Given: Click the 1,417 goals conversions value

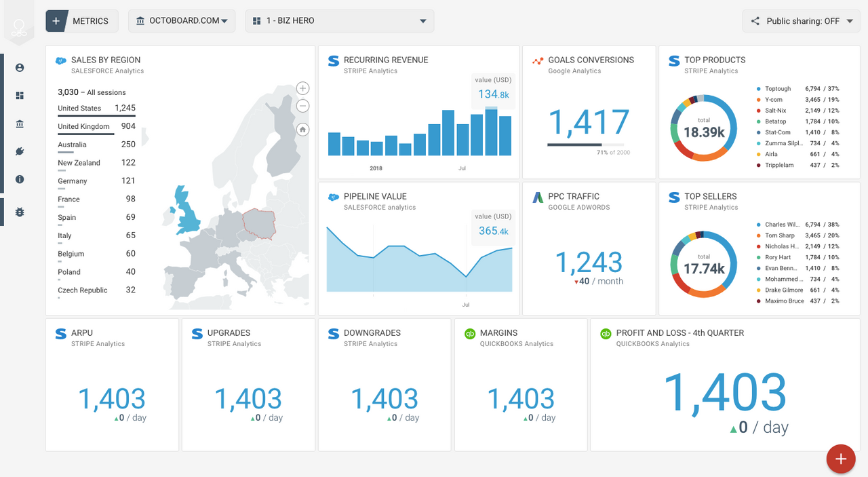Looking at the screenshot, I should 589,123.
